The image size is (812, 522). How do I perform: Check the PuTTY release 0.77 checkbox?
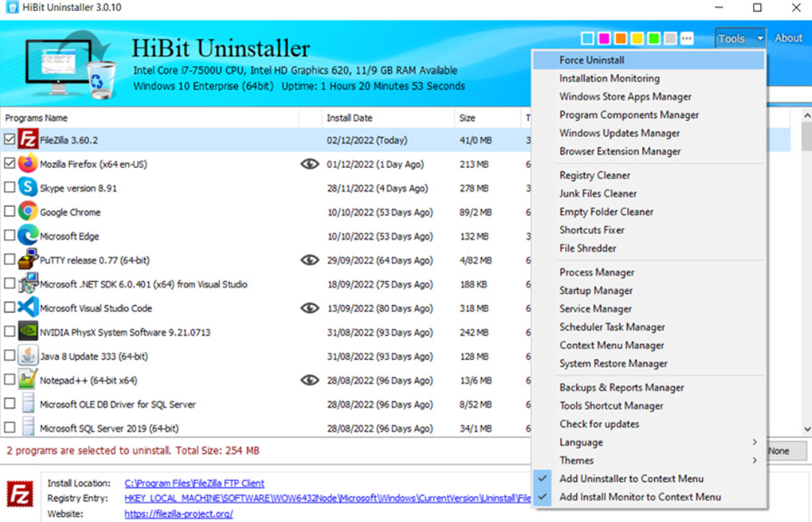click(10, 259)
